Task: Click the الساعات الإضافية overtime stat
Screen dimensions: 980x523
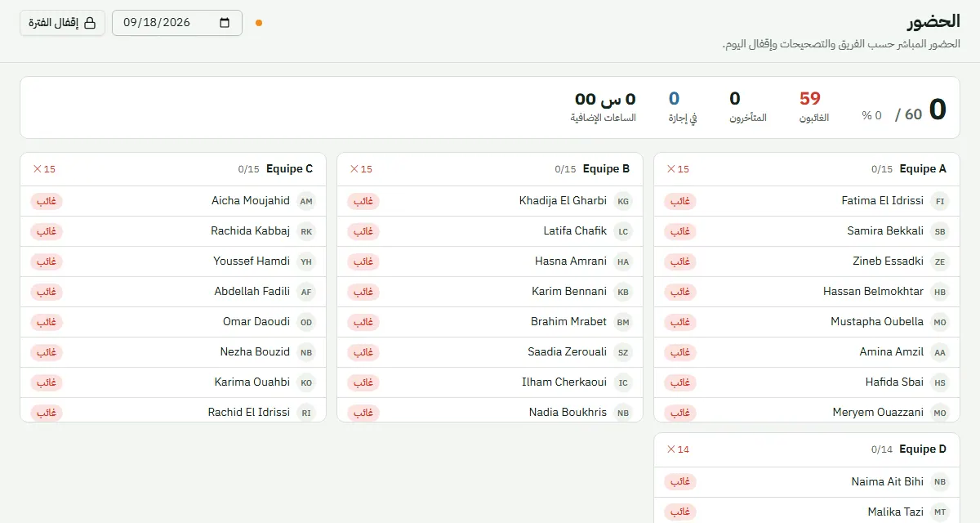Action: (604, 107)
